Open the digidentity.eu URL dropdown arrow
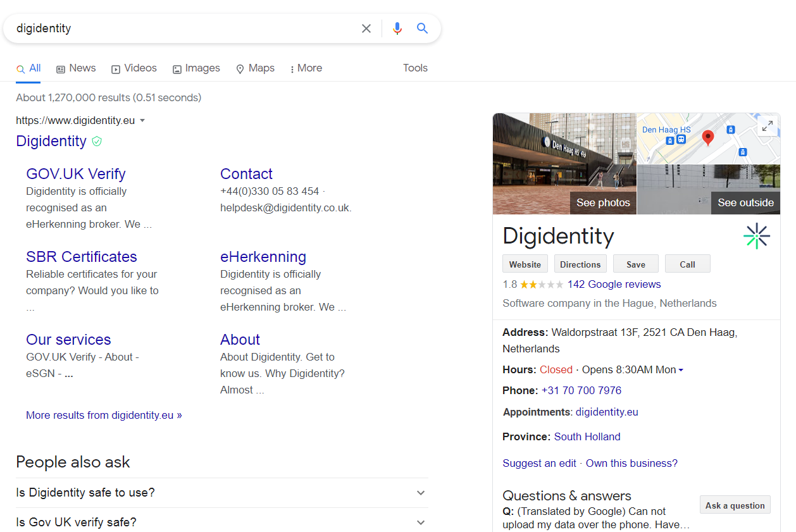796x532 pixels. [x=142, y=121]
